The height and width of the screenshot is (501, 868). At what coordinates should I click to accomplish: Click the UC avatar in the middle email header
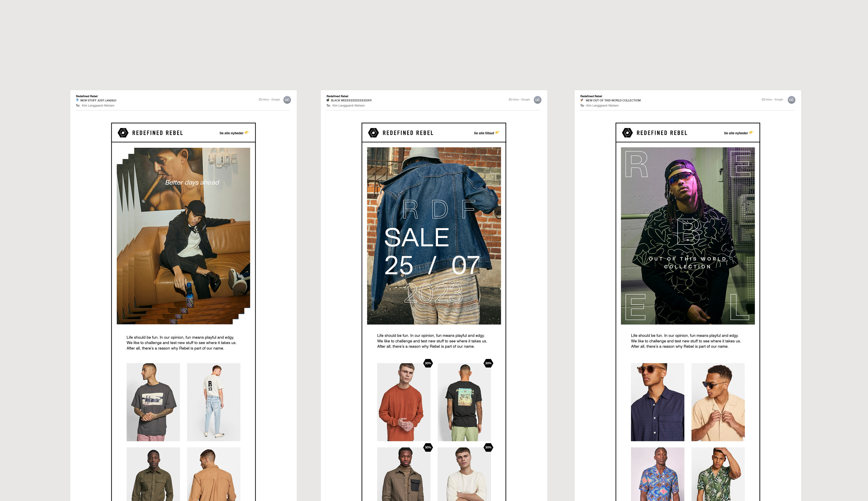pos(537,100)
